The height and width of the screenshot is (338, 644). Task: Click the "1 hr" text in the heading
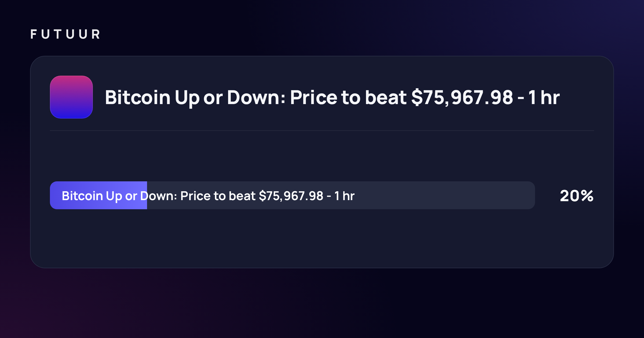(544, 97)
